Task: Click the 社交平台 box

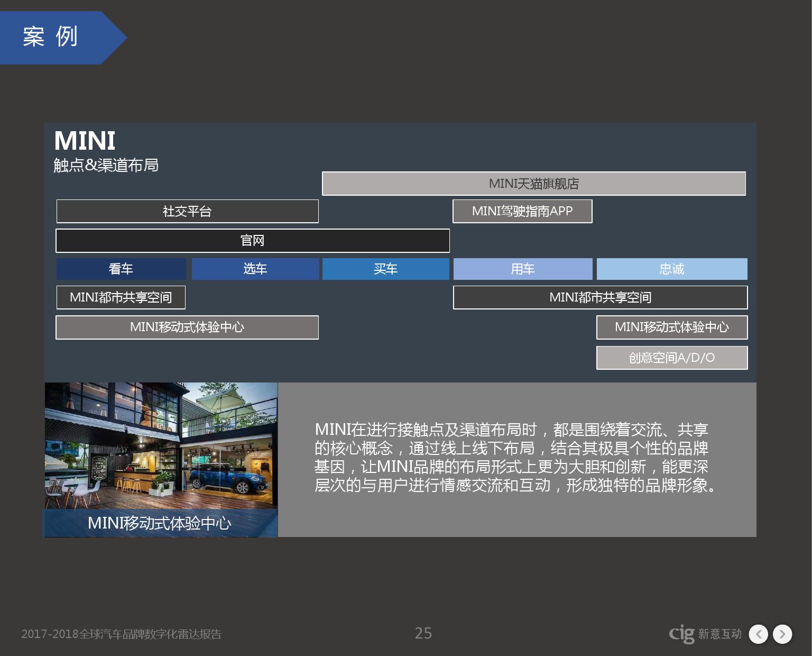Action: point(187,211)
